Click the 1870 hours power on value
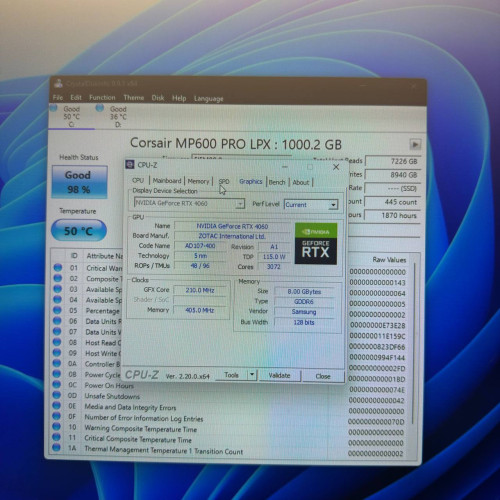The width and height of the screenshot is (500, 500). [393, 216]
